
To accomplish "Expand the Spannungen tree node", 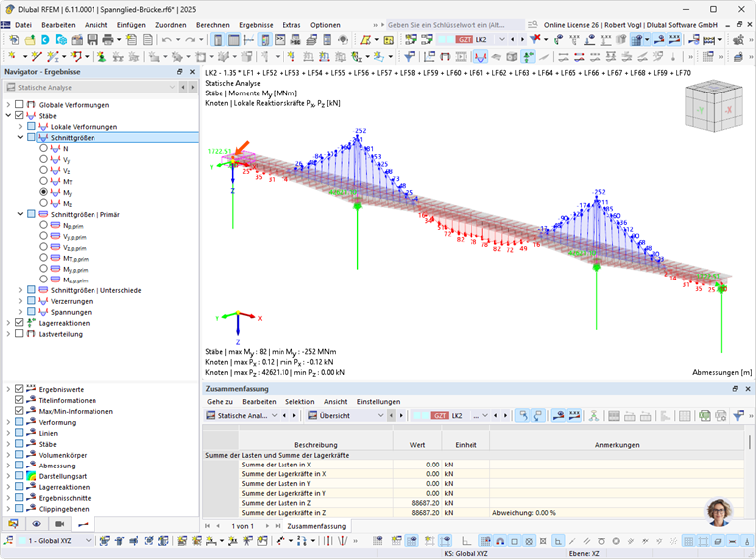I will pyautogui.click(x=20, y=312).
